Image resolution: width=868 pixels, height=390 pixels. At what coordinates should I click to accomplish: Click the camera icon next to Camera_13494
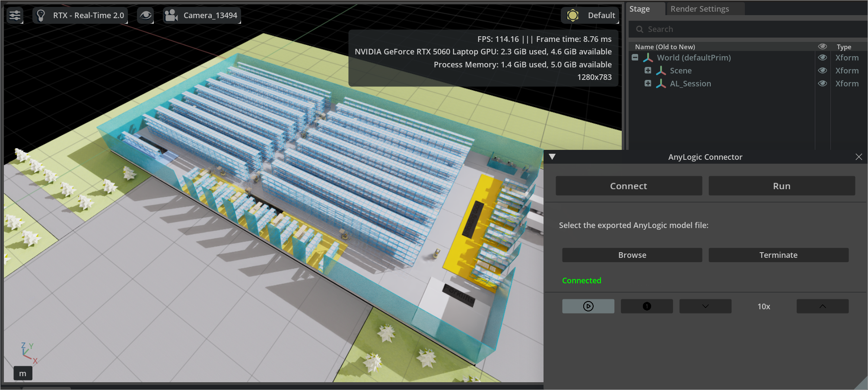point(171,15)
